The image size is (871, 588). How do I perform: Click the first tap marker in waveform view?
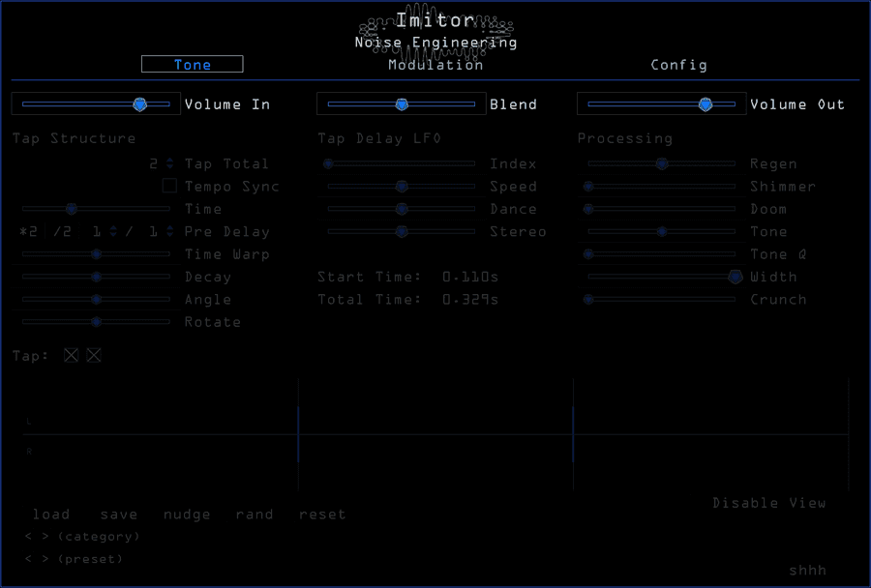tap(298, 434)
